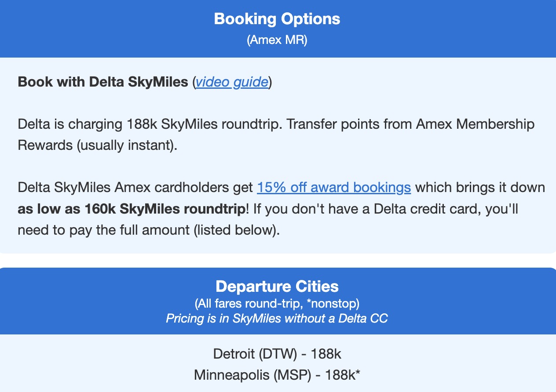Click the All fares round-trip note
The height and width of the screenshot is (392, 556).
[277, 303]
